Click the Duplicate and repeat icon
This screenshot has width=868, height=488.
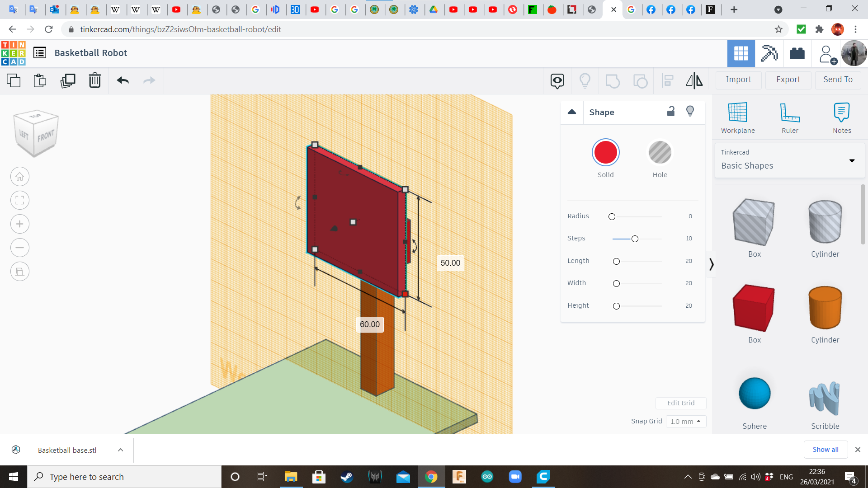pos(68,80)
